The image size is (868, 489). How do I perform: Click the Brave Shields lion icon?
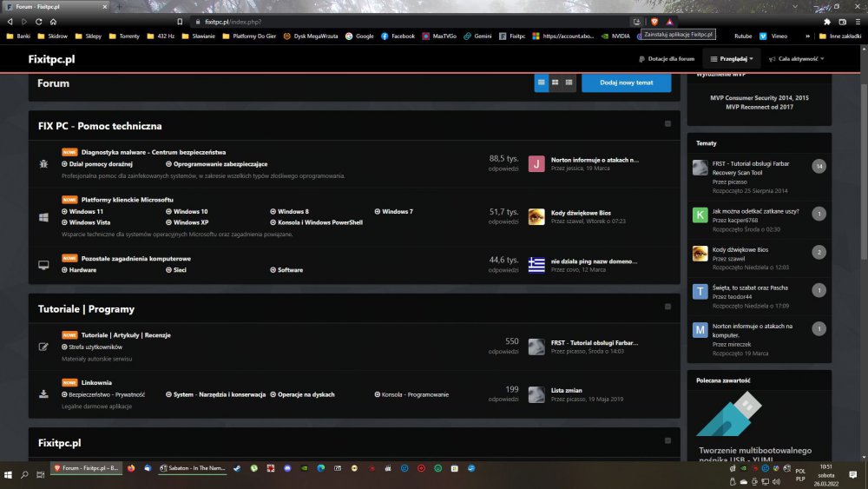(654, 21)
